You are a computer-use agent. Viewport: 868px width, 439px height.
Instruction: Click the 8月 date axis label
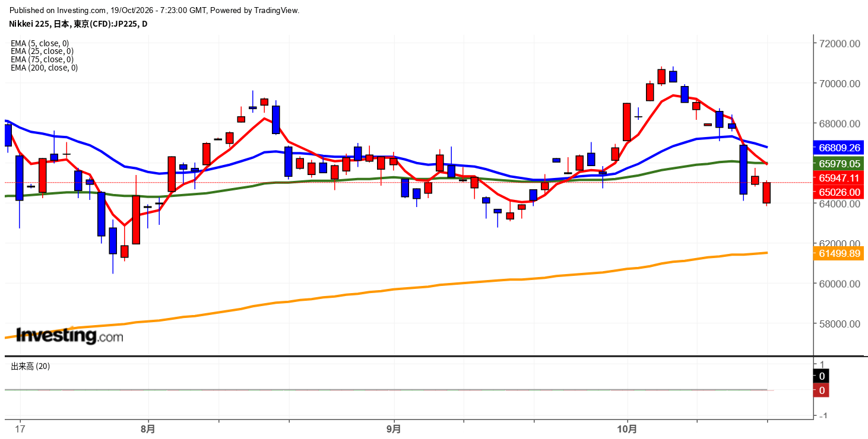tap(148, 428)
